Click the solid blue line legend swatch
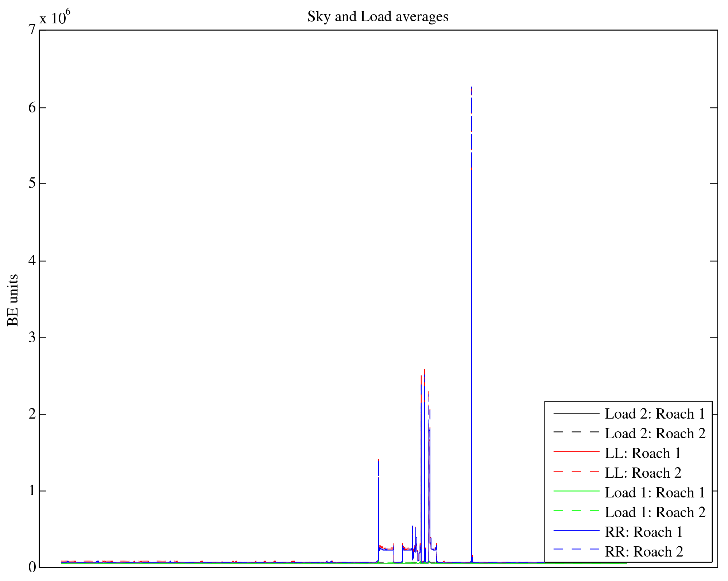728x581 pixels. point(576,531)
